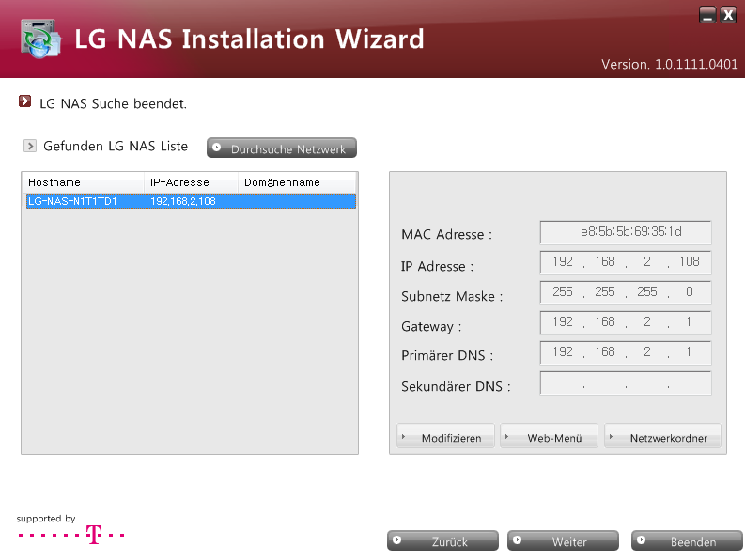The width and height of the screenshot is (745, 560).
Task: Click the Primärer DNS field
Action: click(x=625, y=353)
